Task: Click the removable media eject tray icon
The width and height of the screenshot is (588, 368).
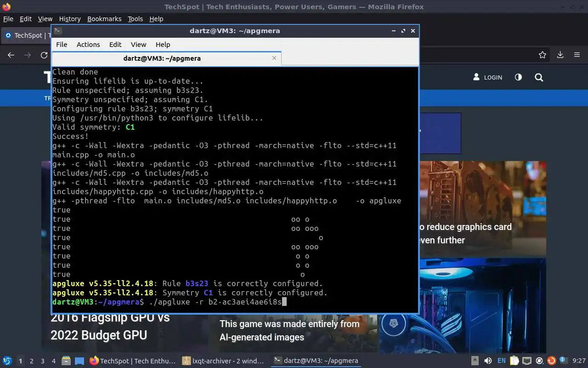Action: point(475,361)
